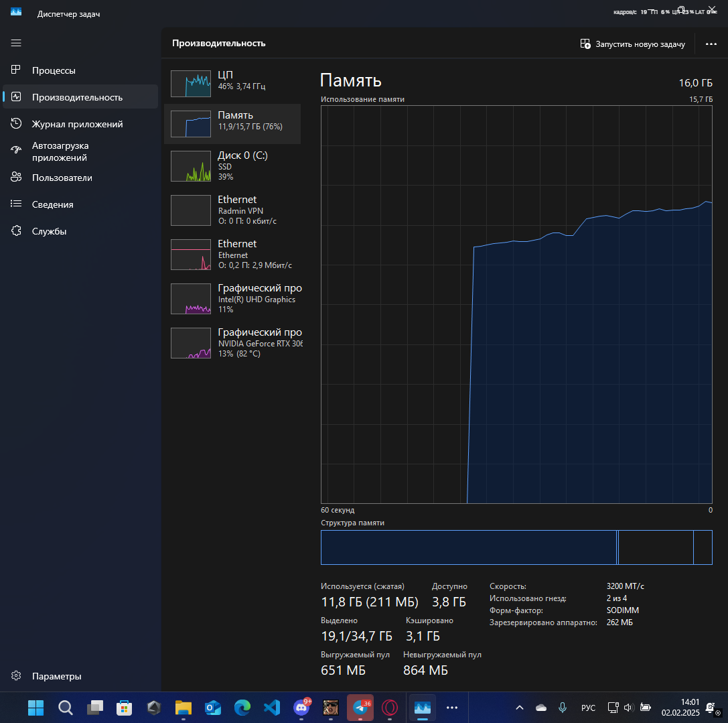Open the Processes page icon in sidebar

coord(16,70)
